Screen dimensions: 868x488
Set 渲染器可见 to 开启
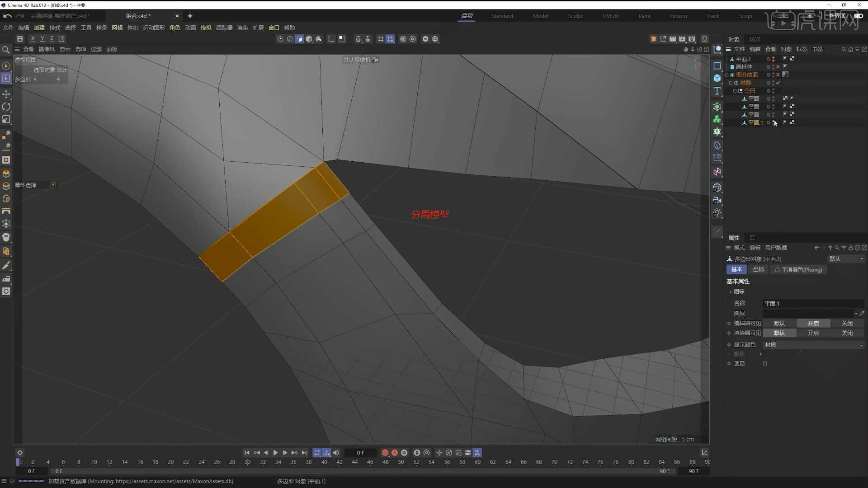point(813,333)
